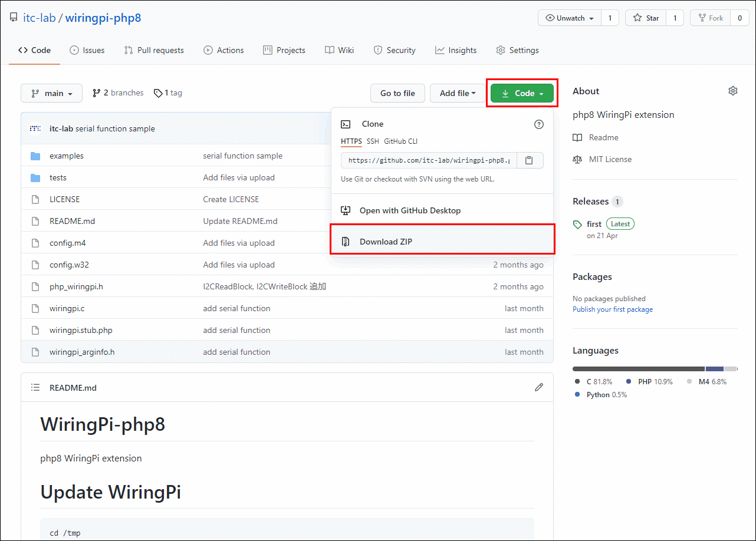Open the wiringpi_arginfo.h file
This screenshot has width=756, height=541.
pyautogui.click(x=82, y=352)
